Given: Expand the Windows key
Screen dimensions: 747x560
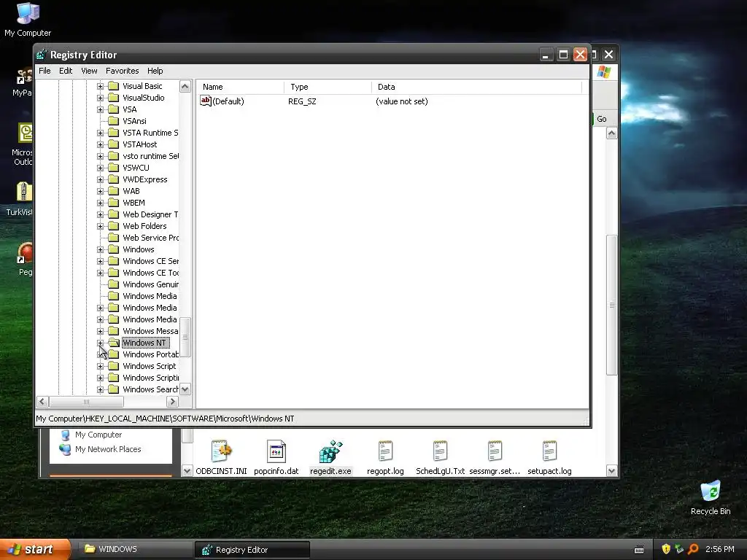Looking at the screenshot, I should coord(100,249).
